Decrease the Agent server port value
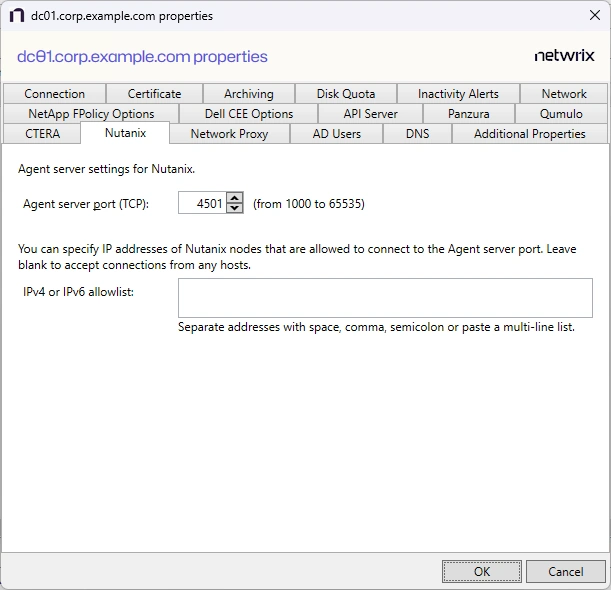Screen dimensions: 611x590 [235, 208]
